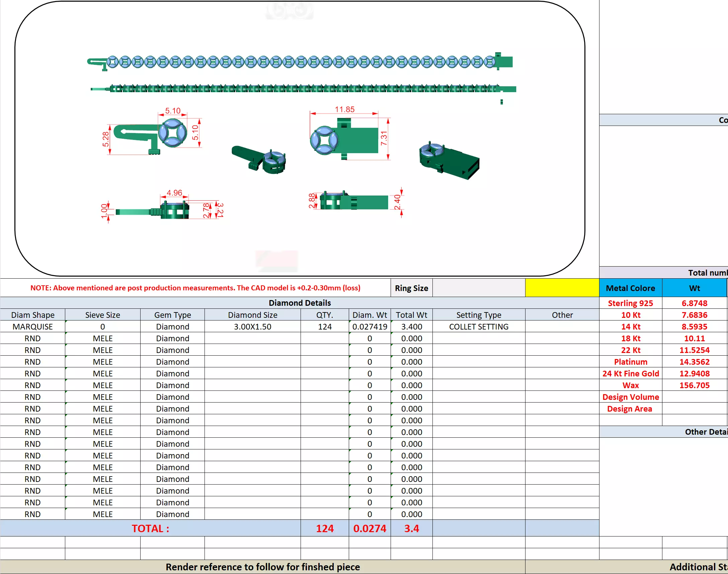Image resolution: width=728 pixels, height=574 pixels.
Task: Select the MARQUISE shape cell
Action: point(32,327)
